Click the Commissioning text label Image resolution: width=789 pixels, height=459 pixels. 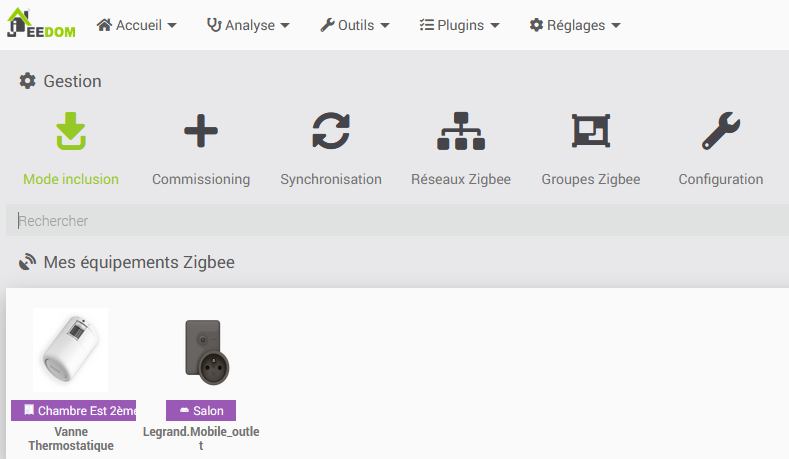point(201,179)
